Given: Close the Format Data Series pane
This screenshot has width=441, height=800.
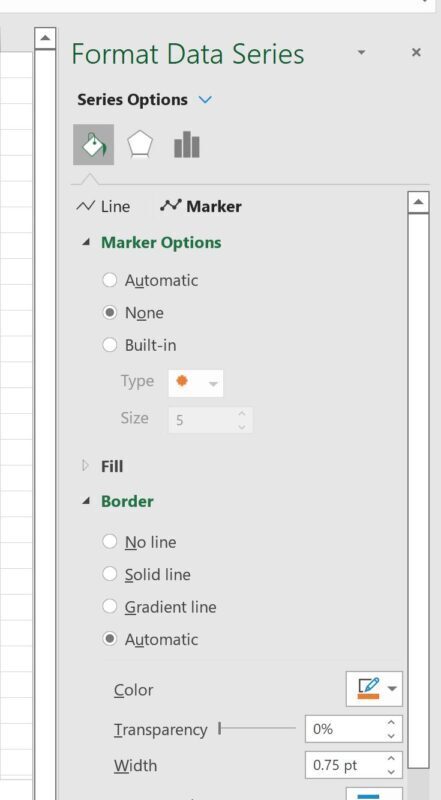Looking at the screenshot, I should (416, 52).
